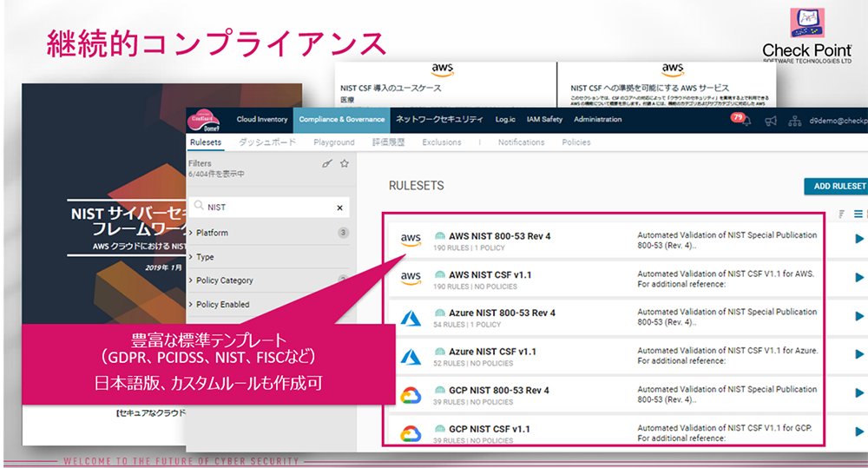868x468 pixels.
Task: Select the Rulesets tab
Action: pos(206,142)
